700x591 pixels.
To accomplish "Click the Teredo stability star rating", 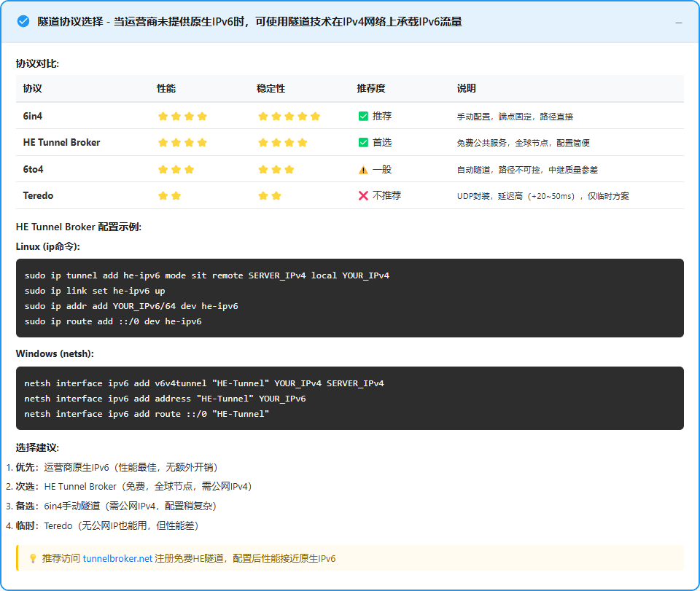I will tap(270, 196).
